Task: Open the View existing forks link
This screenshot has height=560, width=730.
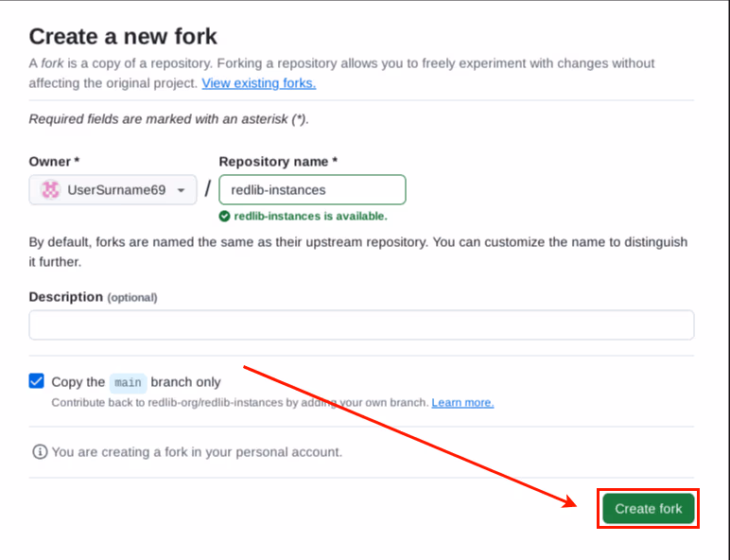Action: coord(259,83)
